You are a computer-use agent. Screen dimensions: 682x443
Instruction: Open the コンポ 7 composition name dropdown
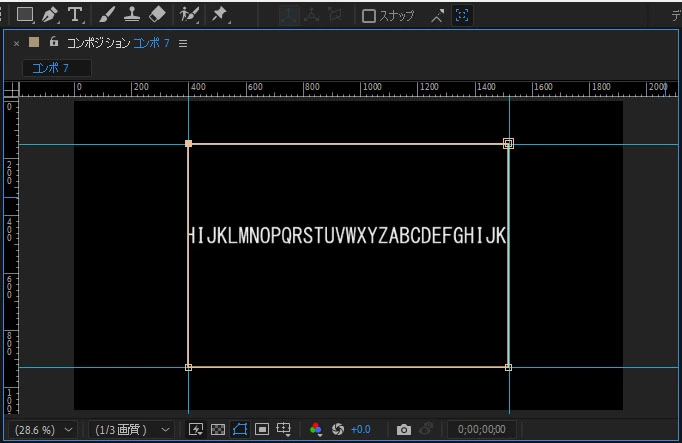pos(151,43)
